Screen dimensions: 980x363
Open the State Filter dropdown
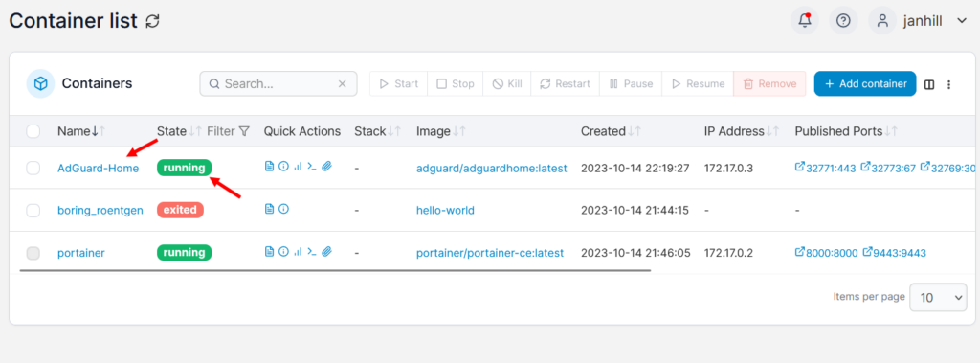228,131
